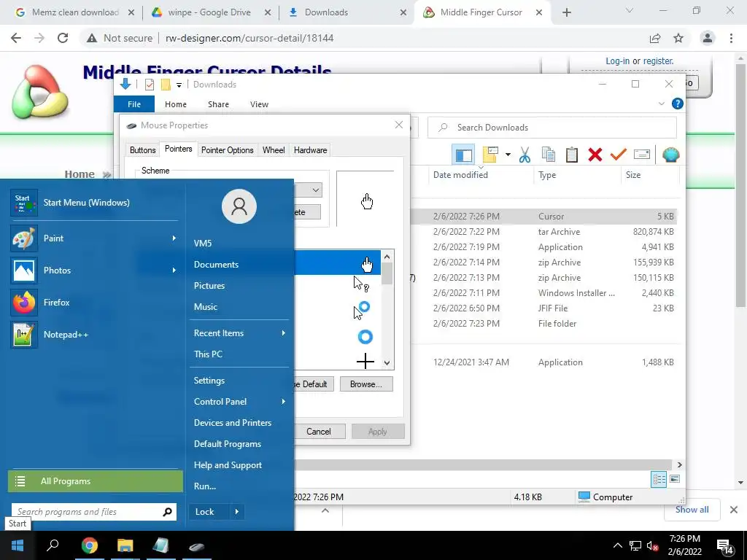Image resolution: width=747 pixels, height=560 pixels.
Task: Click the pointer list down scroll arrow
Action: point(387,363)
